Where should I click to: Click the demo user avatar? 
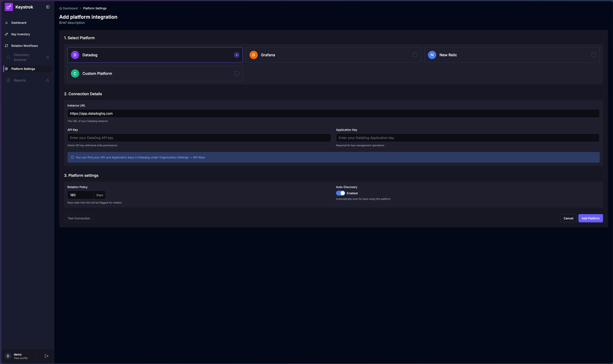(x=8, y=356)
